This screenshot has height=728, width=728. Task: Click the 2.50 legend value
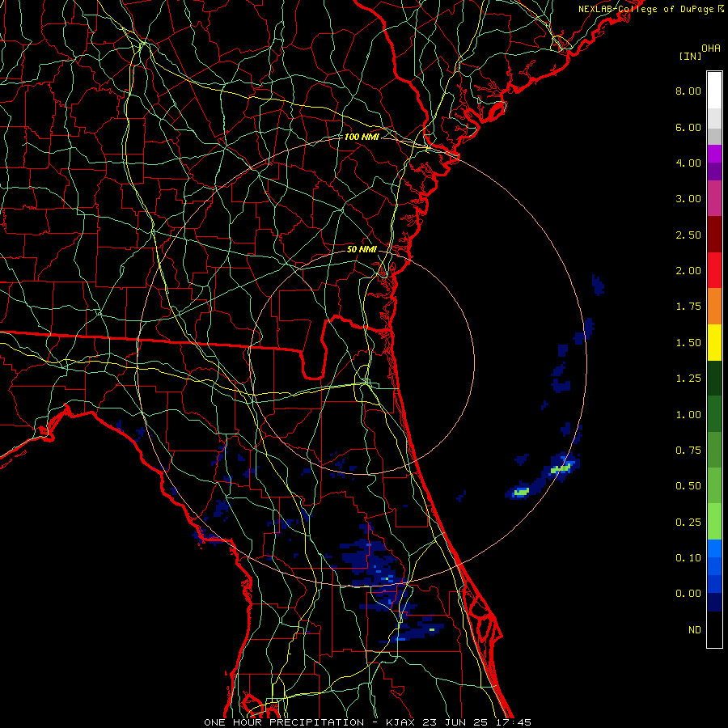(688, 235)
